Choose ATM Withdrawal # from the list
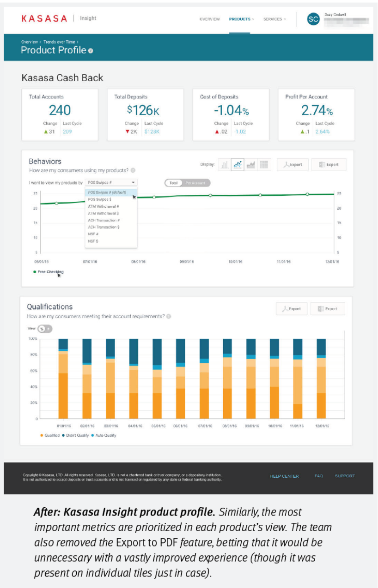Screen dimensions: 378x588 tap(104, 206)
